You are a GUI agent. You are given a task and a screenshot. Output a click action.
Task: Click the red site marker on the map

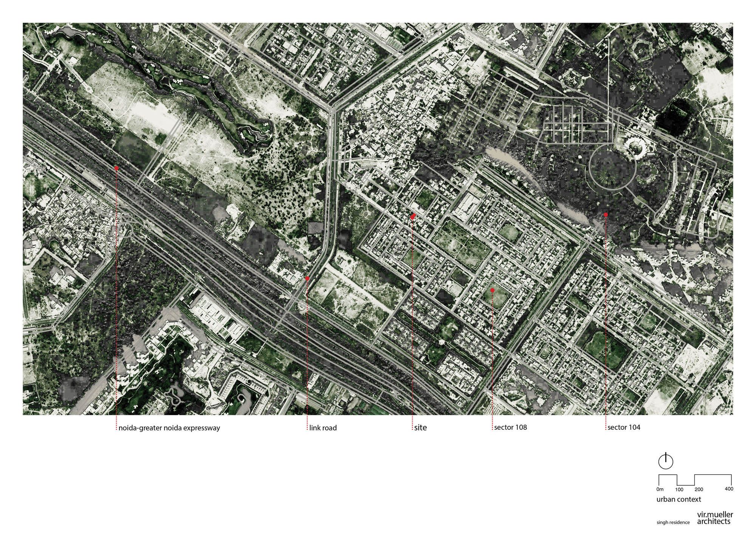pyautogui.click(x=413, y=216)
